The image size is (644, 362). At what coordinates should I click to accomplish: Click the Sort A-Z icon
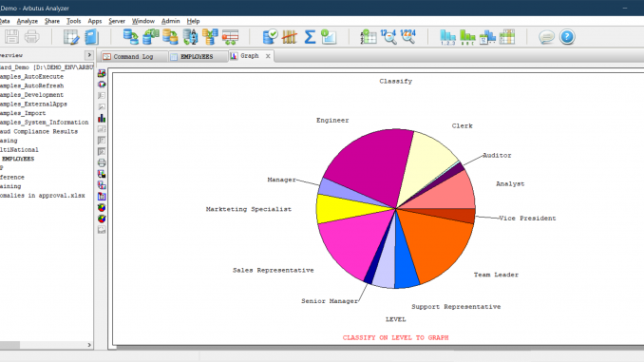(x=190, y=37)
